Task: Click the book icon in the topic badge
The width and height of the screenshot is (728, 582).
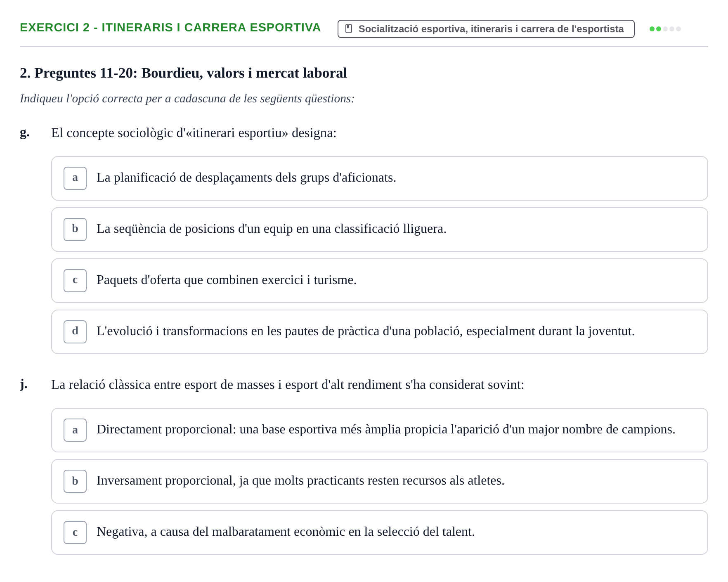Action: [x=349, y=29]
